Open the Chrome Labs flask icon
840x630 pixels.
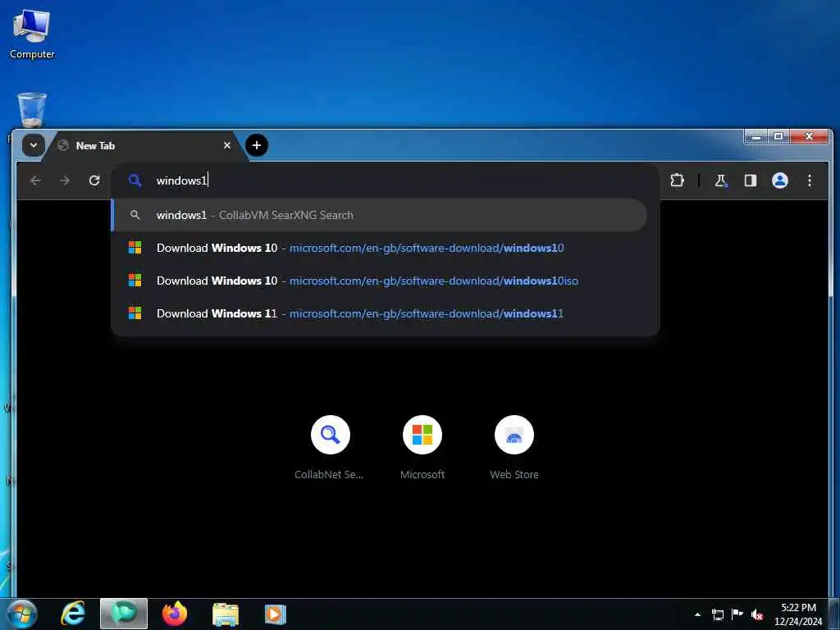tap(721, 180)
